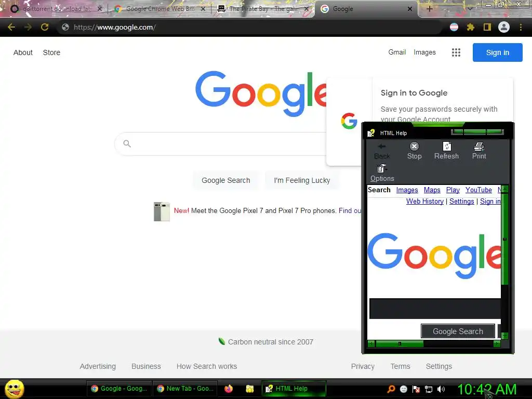The width and height of the screenshot is (532, 399).
Task: Click I'm Feeling Lucky button
Action: pyautogui.click(x=302, y=180)
